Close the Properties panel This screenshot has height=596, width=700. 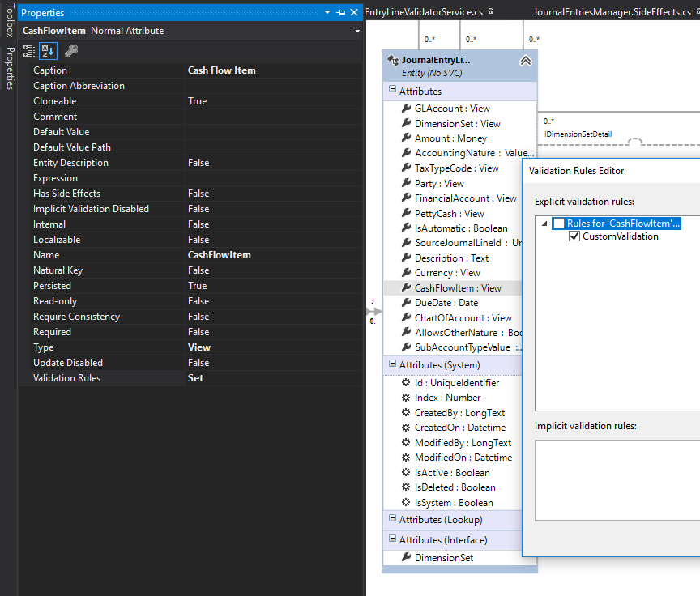click(354, 12)
